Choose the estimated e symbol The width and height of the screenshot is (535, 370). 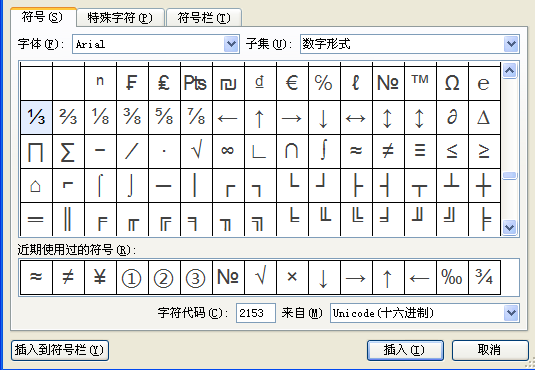(484, 83)
